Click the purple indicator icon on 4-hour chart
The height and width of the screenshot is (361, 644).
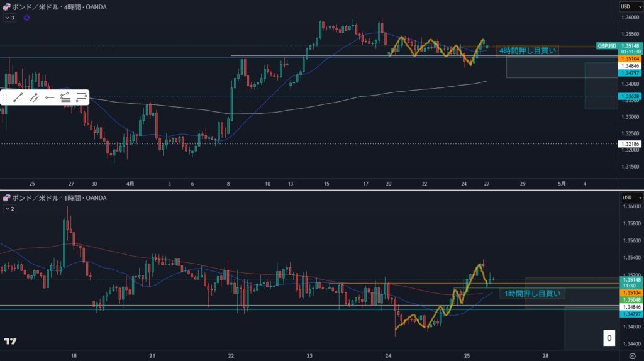26,18
